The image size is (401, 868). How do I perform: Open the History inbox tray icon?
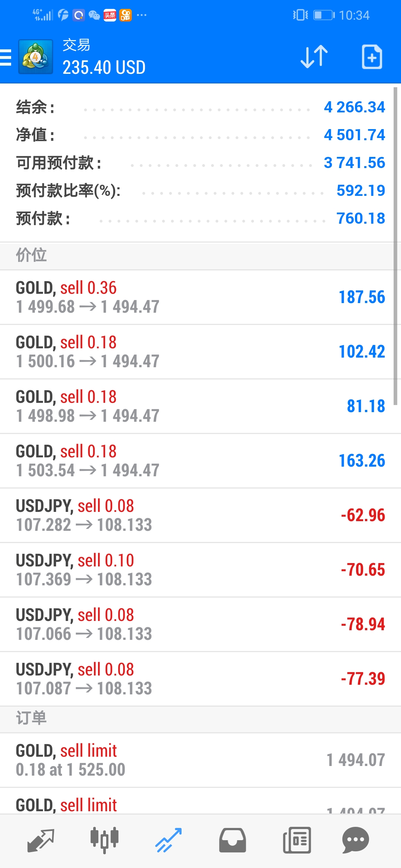pyautogui.click(x=232, y=840)
